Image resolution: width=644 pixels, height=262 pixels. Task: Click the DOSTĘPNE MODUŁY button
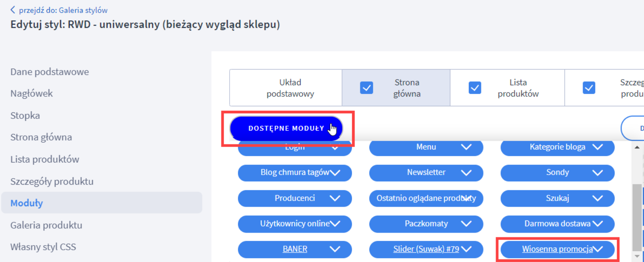(x=285, y=128)
